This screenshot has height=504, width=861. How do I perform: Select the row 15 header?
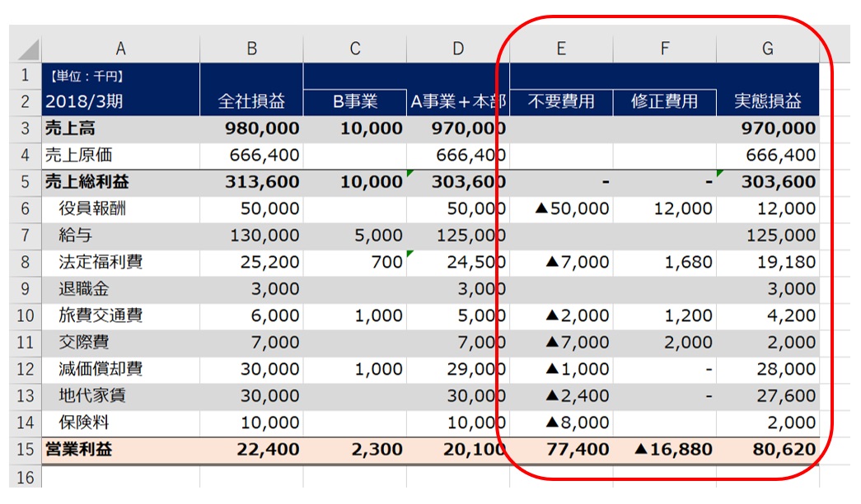coord(25,450)
